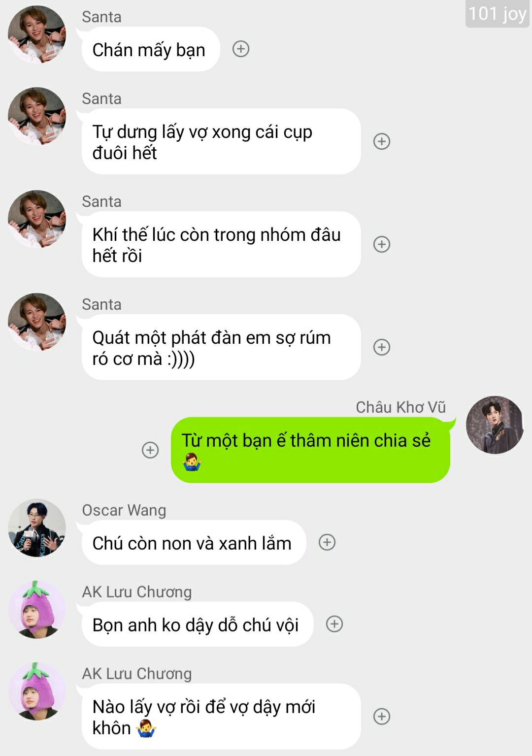
Task: Tap plus icon next to "Quát một phát" message
Action: click(x=382, y=347)
